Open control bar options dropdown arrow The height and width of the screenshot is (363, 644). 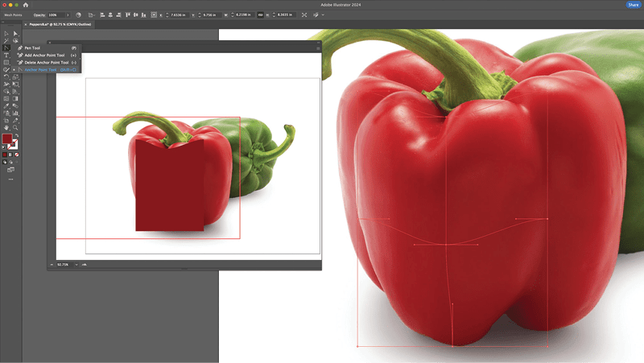[323, 14]
